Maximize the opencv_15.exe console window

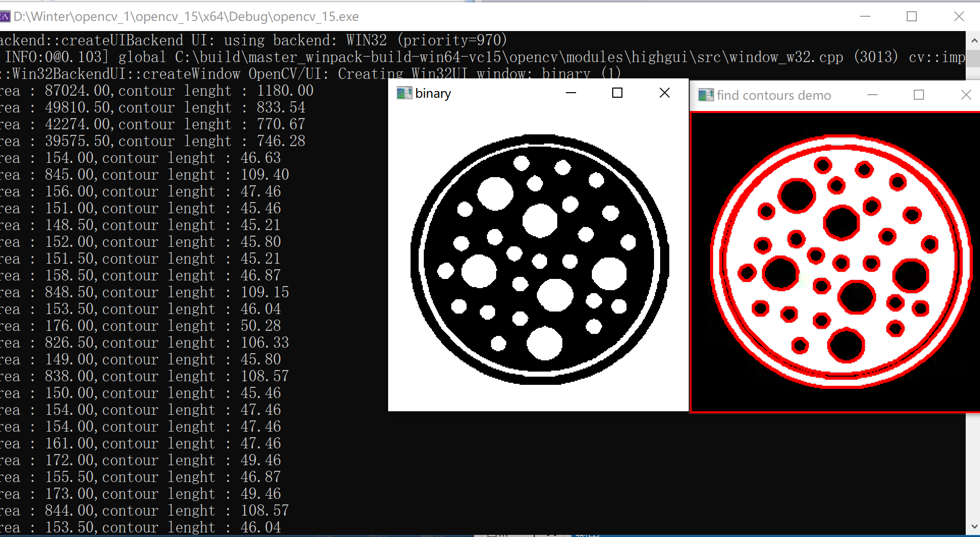coord(911,16)
